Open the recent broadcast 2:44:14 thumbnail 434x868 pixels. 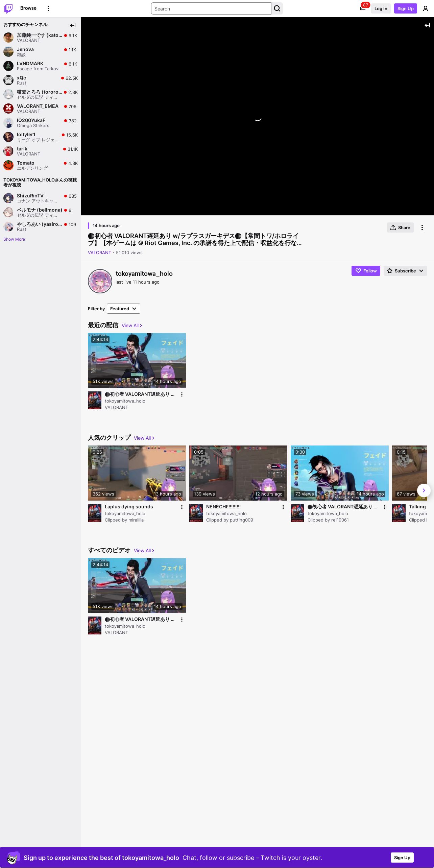click(137, 360)
